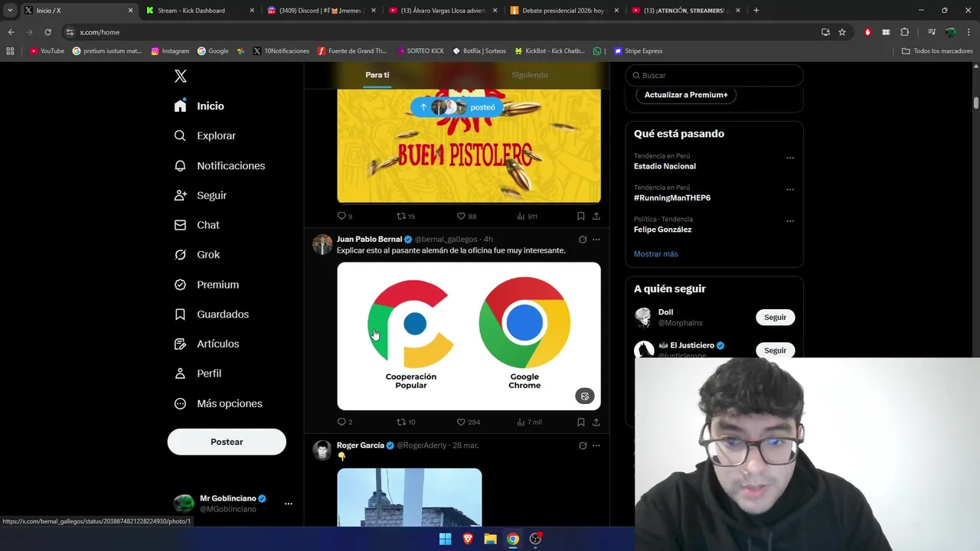Screen dimensions: 980x551
Task: Follow El Justiciero account
Action: click(775, 350)
